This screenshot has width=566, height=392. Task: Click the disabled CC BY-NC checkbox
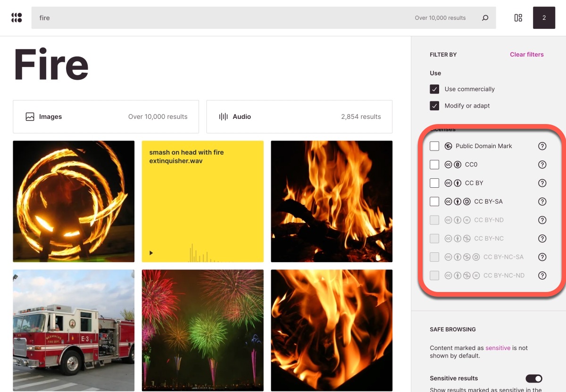pyautogui.click(x=434, y=239)
